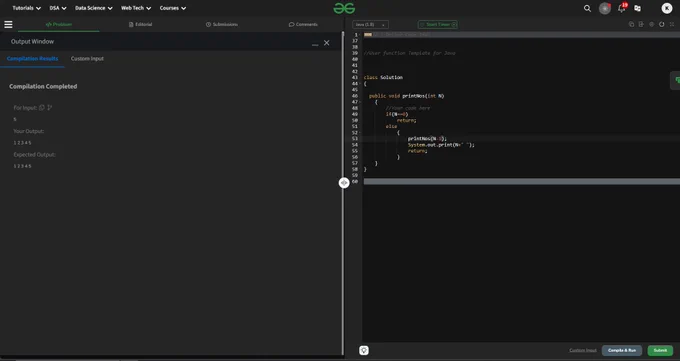Click the assistant icon below the editor

click(x=364, y=350)
